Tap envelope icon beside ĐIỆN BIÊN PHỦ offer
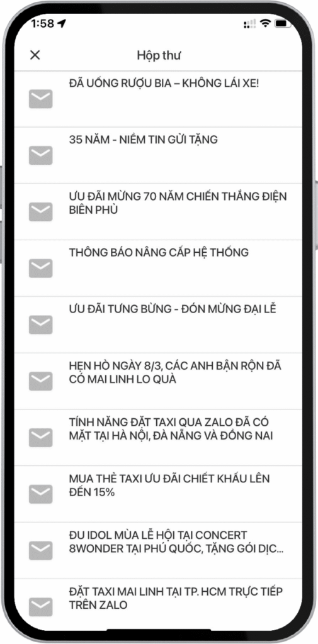 pos(41,211)
